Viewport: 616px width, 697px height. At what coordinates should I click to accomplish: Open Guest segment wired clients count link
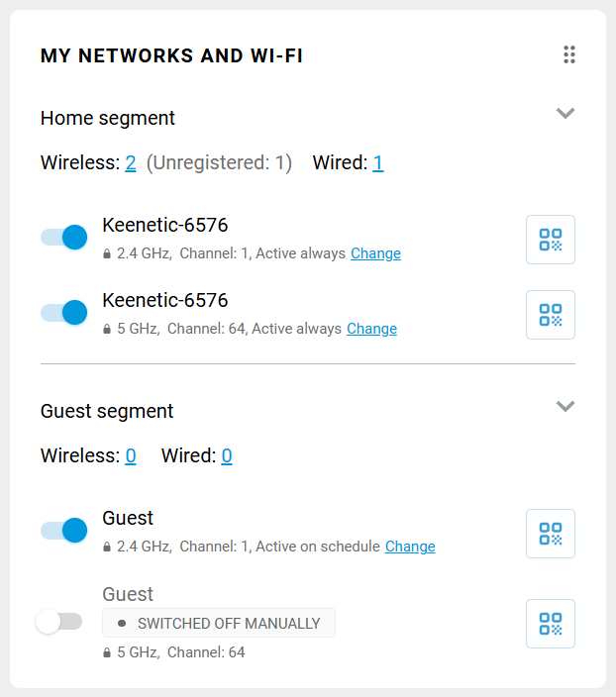(x=227, y=456)
